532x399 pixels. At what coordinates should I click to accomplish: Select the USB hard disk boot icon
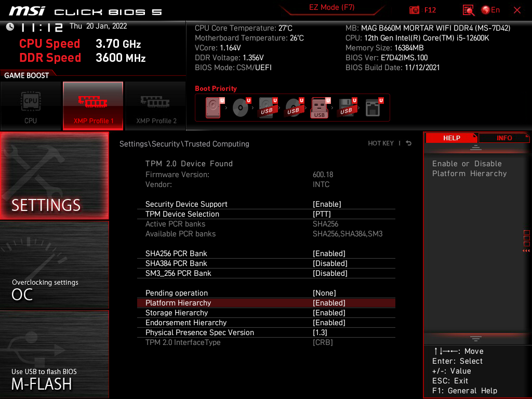pyautogui.click(x=268, y=108)
